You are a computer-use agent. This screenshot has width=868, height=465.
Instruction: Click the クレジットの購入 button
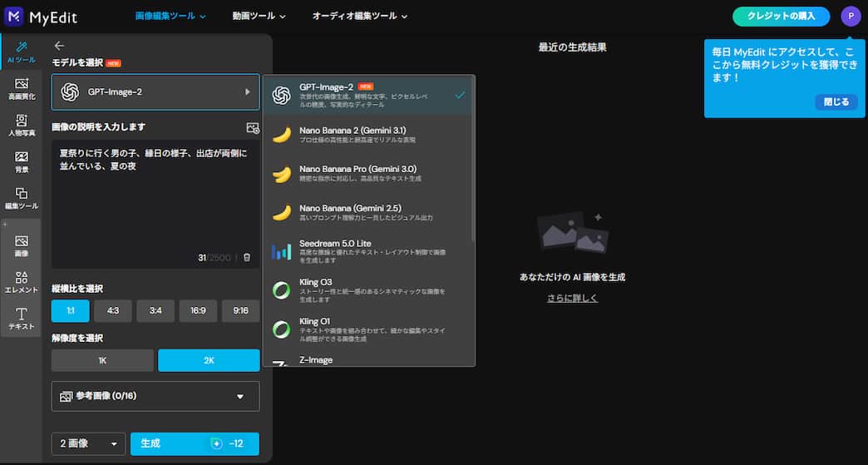(x=781, y=16)
